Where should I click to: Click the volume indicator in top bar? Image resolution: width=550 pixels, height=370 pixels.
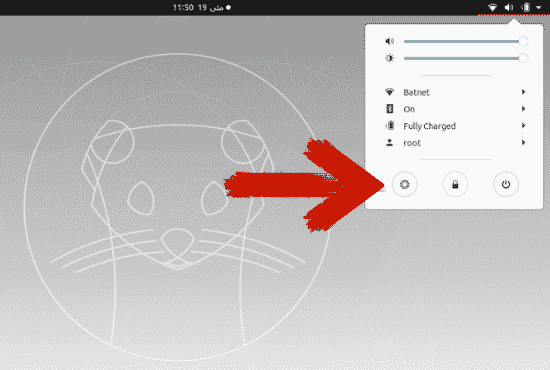point(509,7)
